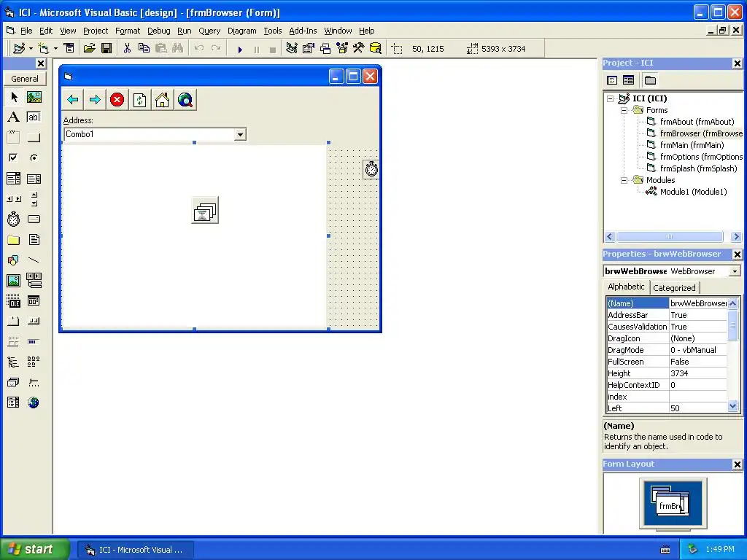The image size is (747, 560).
Task: Open Add Form dropdown arrow
Action: [x=55, y=49]
